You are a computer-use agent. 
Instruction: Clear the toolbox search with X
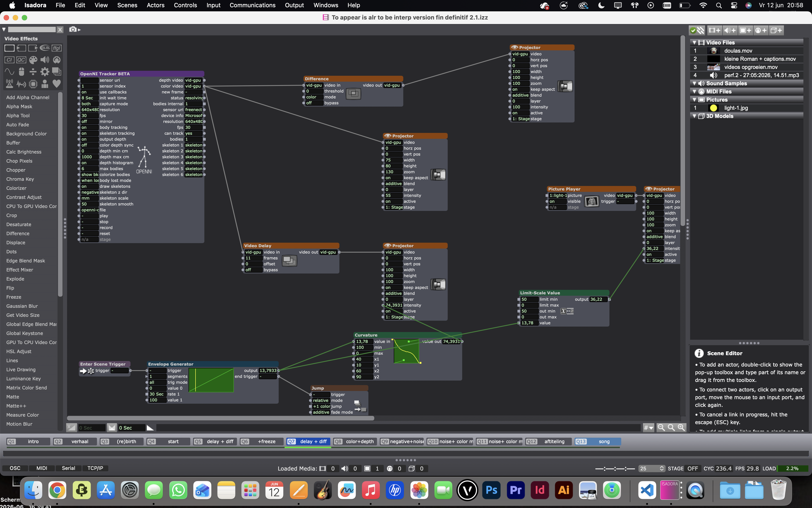click(x=60, y=29)
